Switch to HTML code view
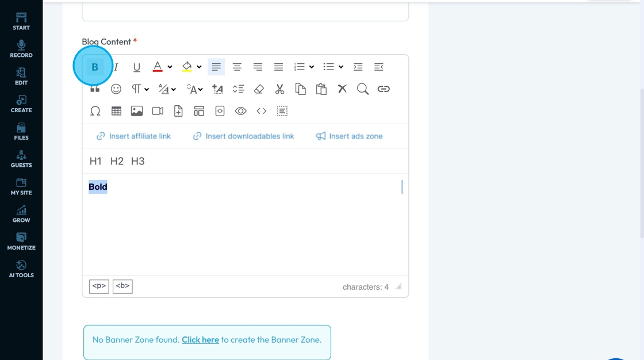 (x=262, y=112)
